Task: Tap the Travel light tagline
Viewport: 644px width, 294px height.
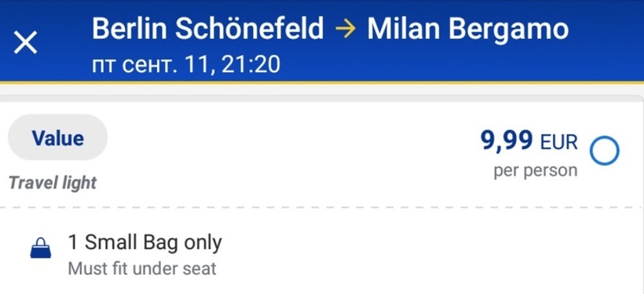Action: tap(53, 182)
